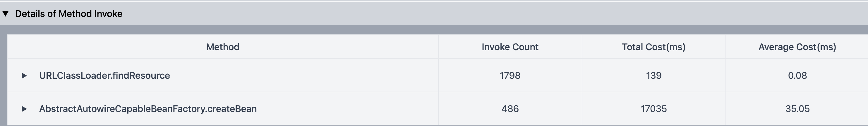Click the dark gray band above the table
Screen dimensions: 868x126
[438, 29]
